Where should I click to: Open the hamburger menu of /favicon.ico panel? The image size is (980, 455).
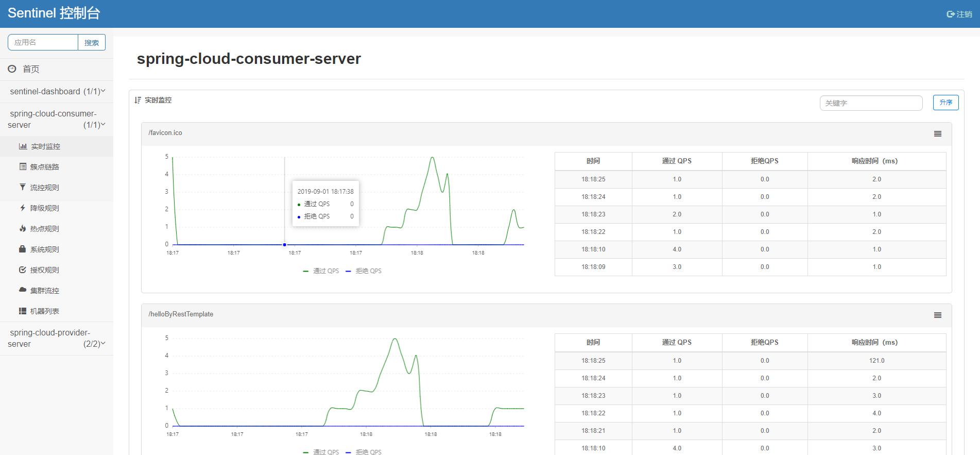938,134
